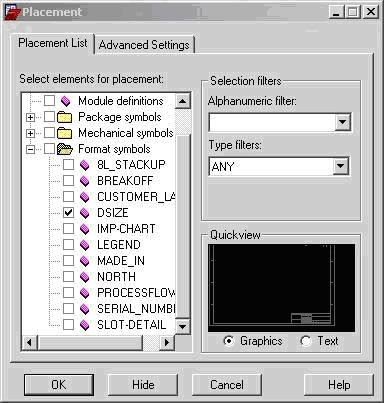384x403 pixels.
Task: Check the Module definitions checkbox
Action: [50, 101]
